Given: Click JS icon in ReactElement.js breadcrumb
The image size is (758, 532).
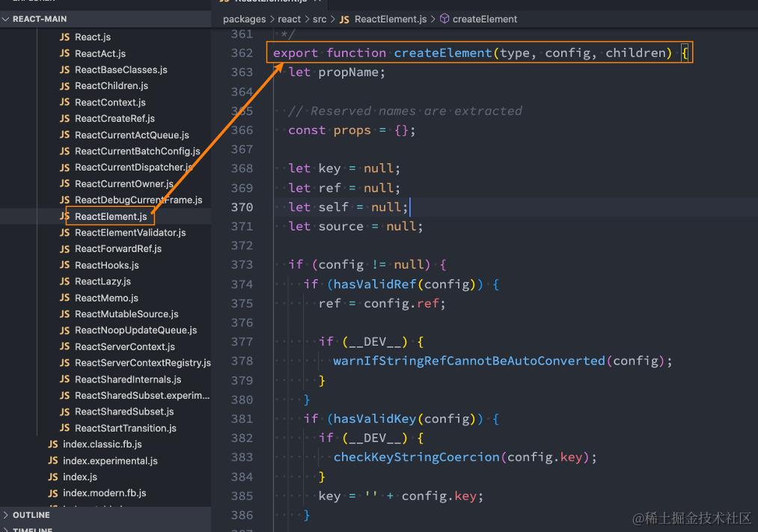Looking at the screenshot, I should (344, 19).
